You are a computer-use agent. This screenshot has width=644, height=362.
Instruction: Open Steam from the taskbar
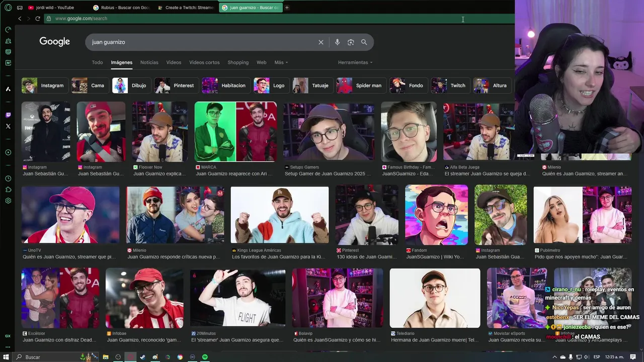click(142, 357)
